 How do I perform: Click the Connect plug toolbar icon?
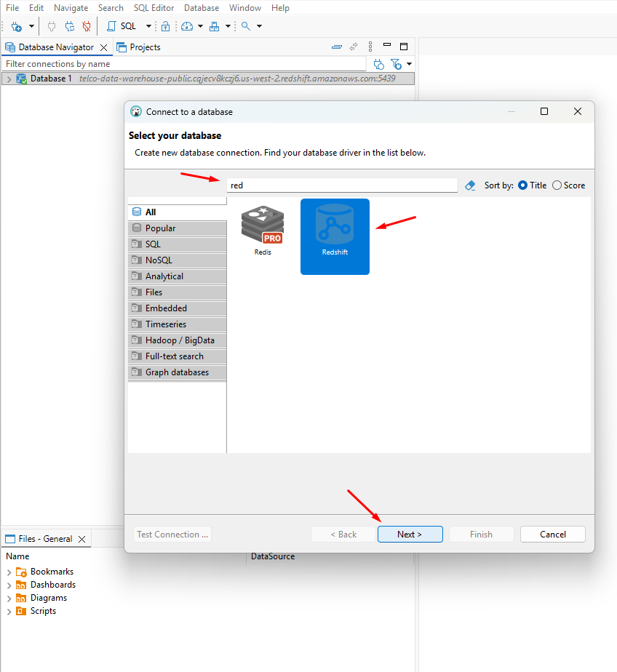[x=52, y=27]
